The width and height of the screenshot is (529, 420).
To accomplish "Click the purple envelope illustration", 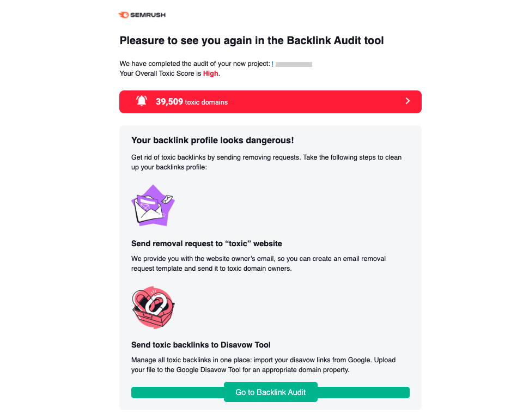I will (153, 205).
